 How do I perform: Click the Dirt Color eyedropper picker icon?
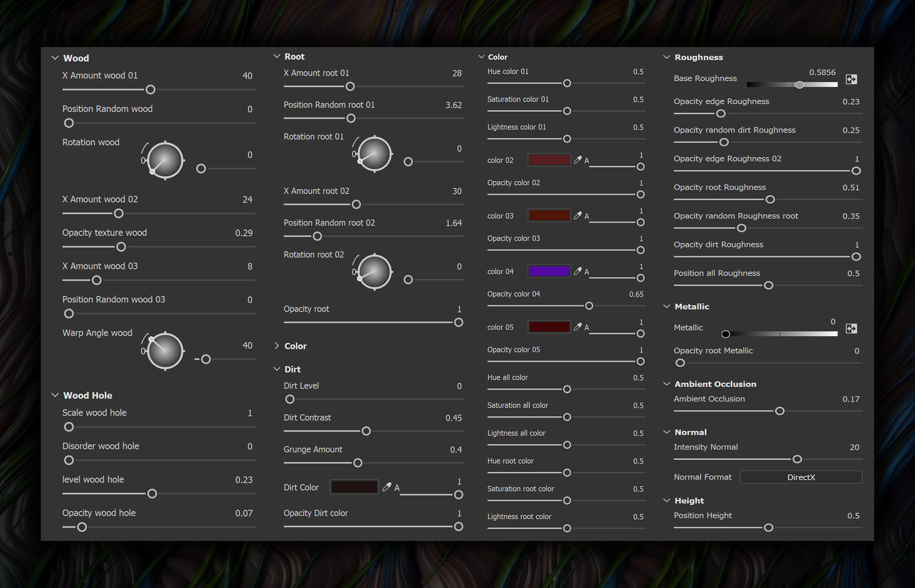[x=387, y=487]
